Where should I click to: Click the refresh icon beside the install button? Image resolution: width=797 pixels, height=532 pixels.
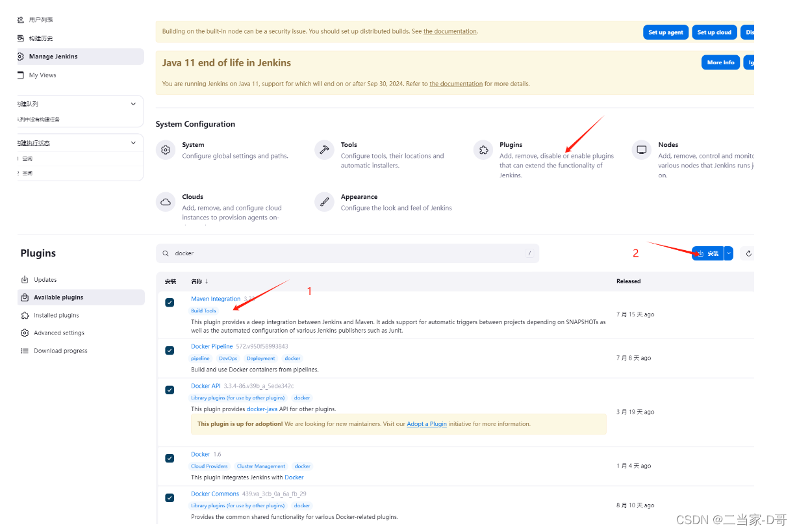[x=748, y=253]
